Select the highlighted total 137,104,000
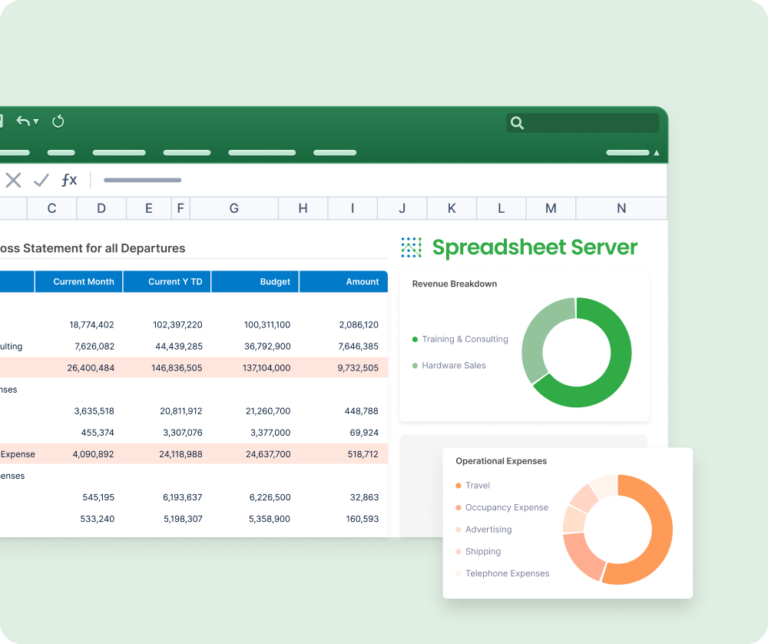The height and width of the screenshot is (644, 768). pos(266,368)
